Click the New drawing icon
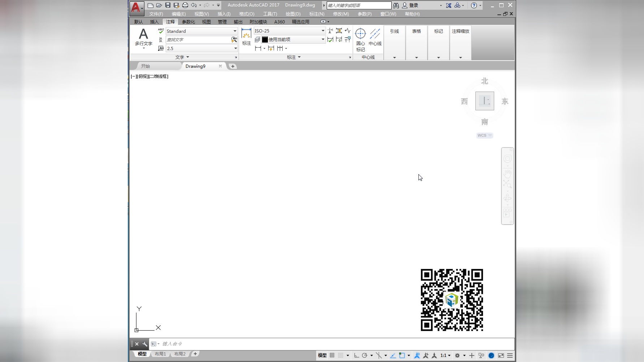644x362 pixels. 151,5
